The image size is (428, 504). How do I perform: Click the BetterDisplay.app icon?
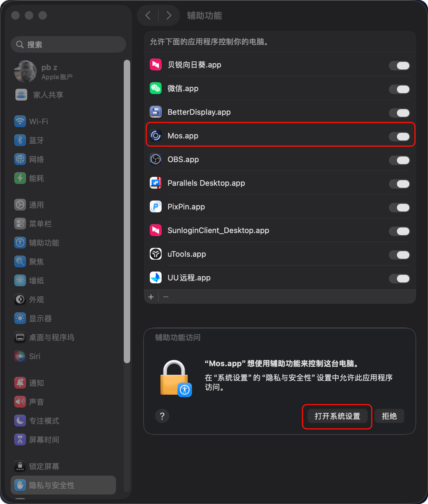(x=156, y=112)
